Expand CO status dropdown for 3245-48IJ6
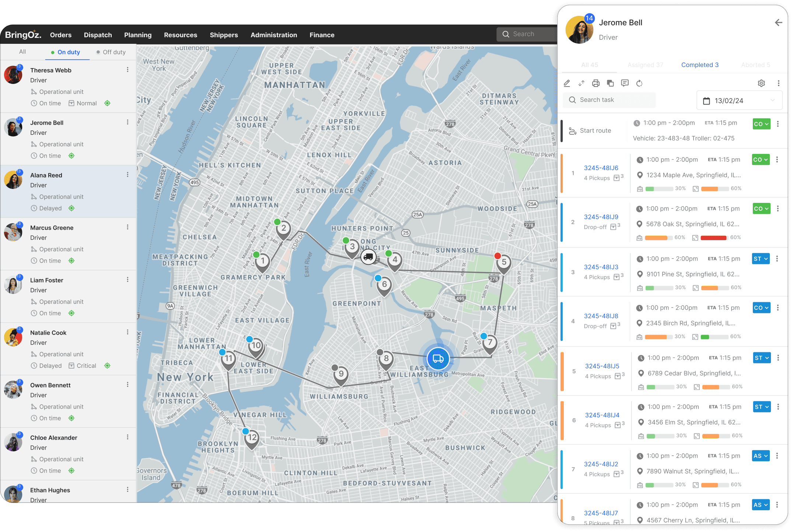Viewport: 793px width, 532px height. click(x=761, y=159)
